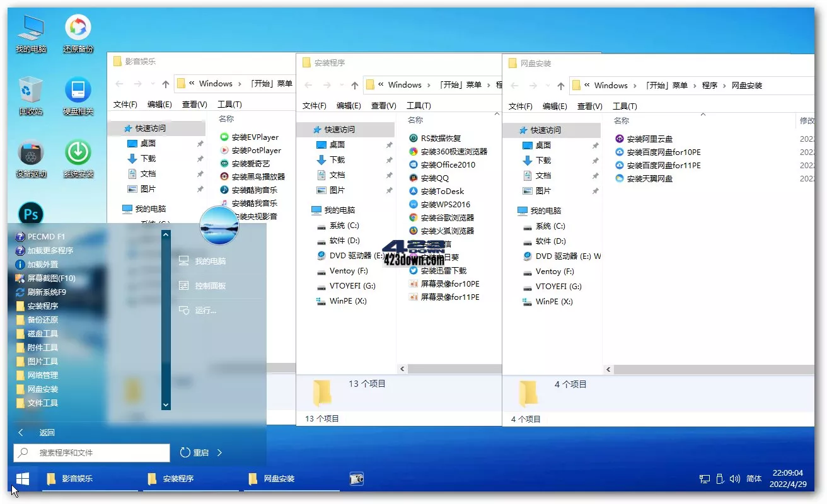Click the 简体 input method indicator in the tray
Screen dimensions: 827x504
(754, 479)
